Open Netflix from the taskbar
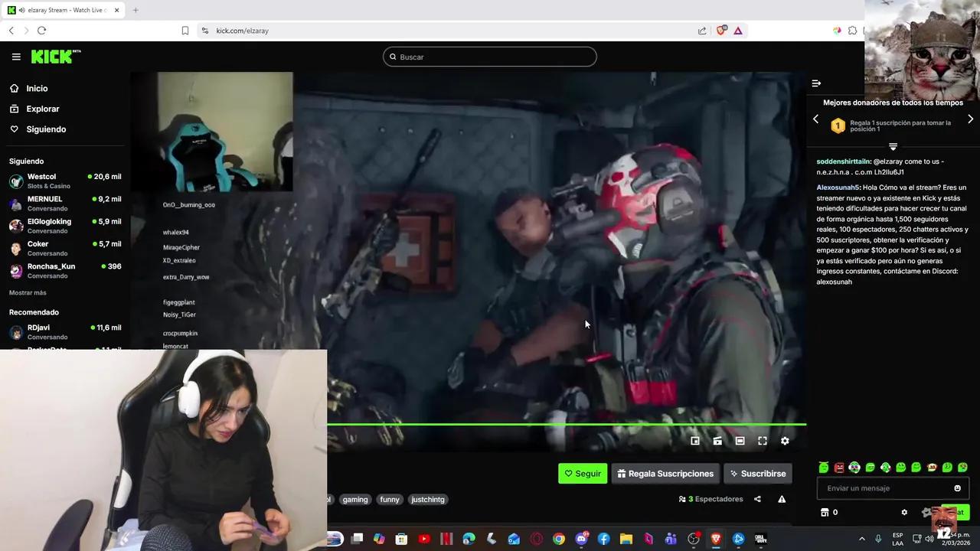Viewport: 980px width, 551px height. pyautogui.click(x=446, y=539)
